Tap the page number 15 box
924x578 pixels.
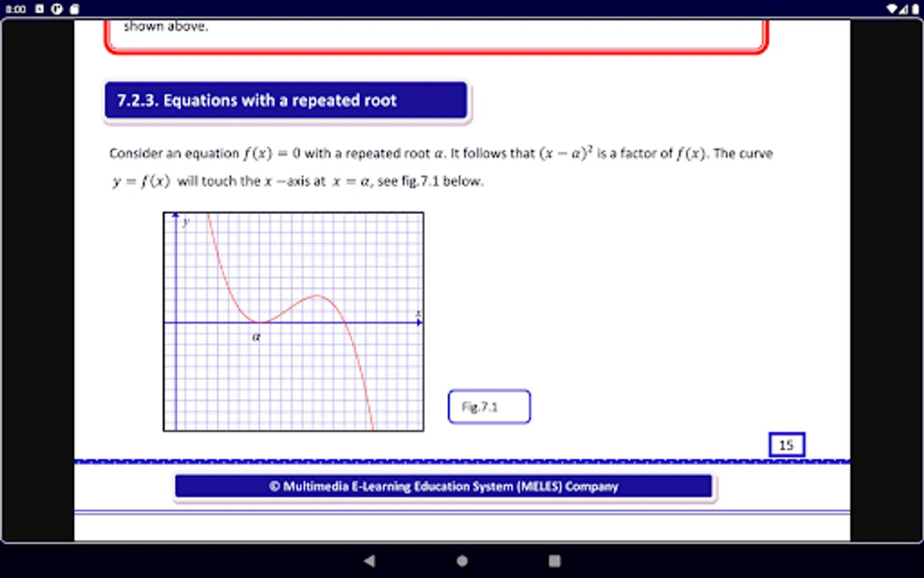[787, 444]
